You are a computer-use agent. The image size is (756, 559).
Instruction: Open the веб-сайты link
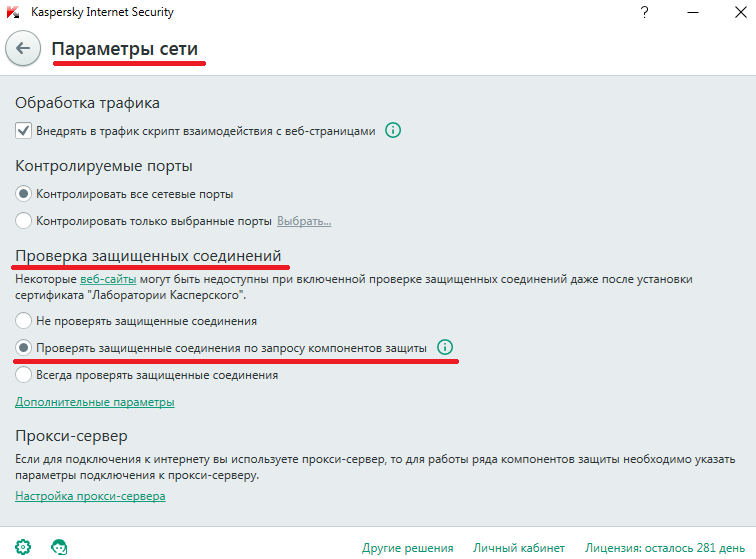[x=108, y=279]
